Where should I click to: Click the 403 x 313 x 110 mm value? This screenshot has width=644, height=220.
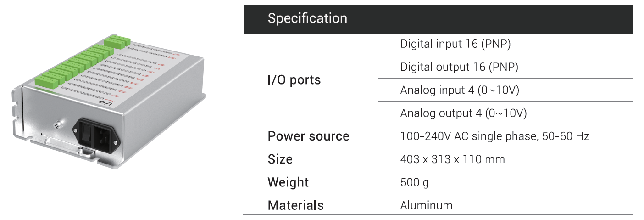(452, 159)
